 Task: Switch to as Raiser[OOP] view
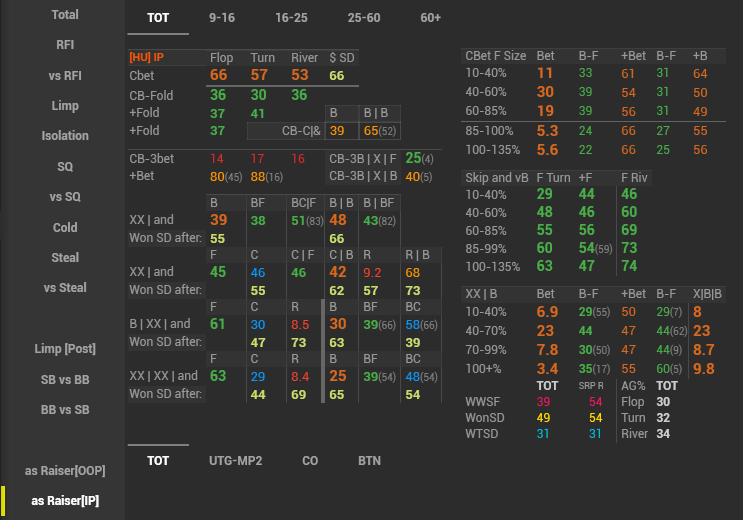65,470
